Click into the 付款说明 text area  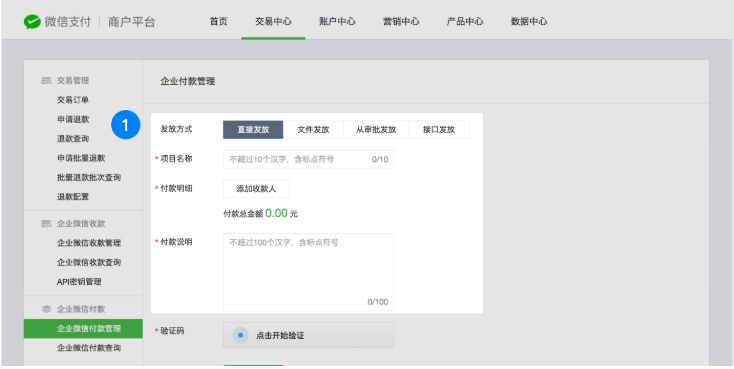(308, 272)
